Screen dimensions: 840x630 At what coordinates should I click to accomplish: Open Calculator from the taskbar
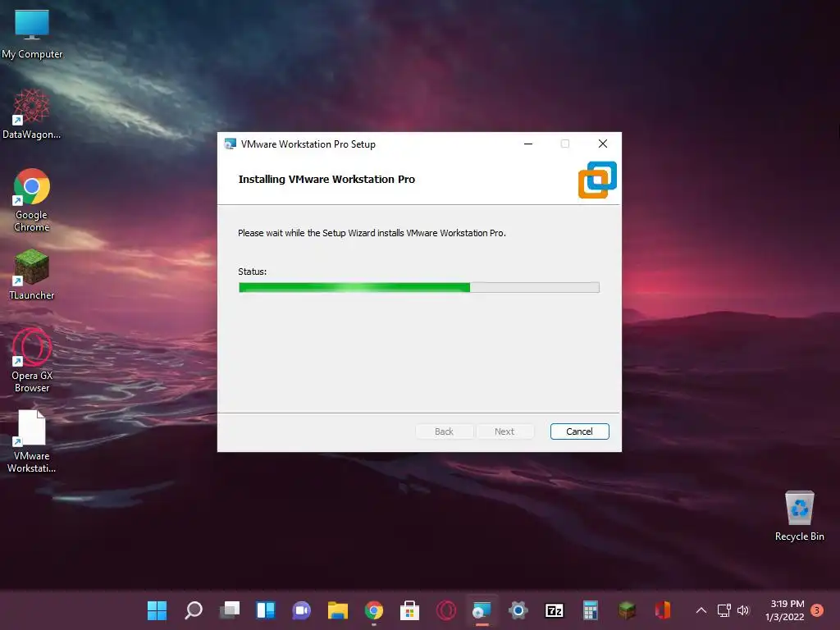[591, 610]
